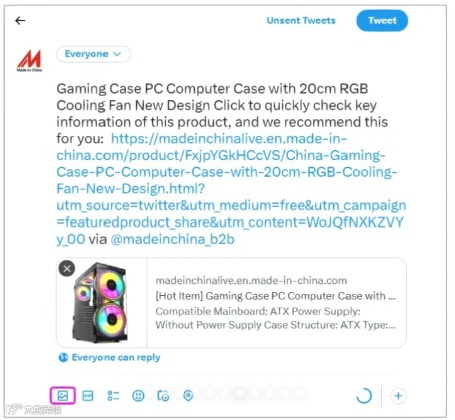The image size is (455, 420).
Task: Add another tweet with plus icon
Action: click(398, 396)
